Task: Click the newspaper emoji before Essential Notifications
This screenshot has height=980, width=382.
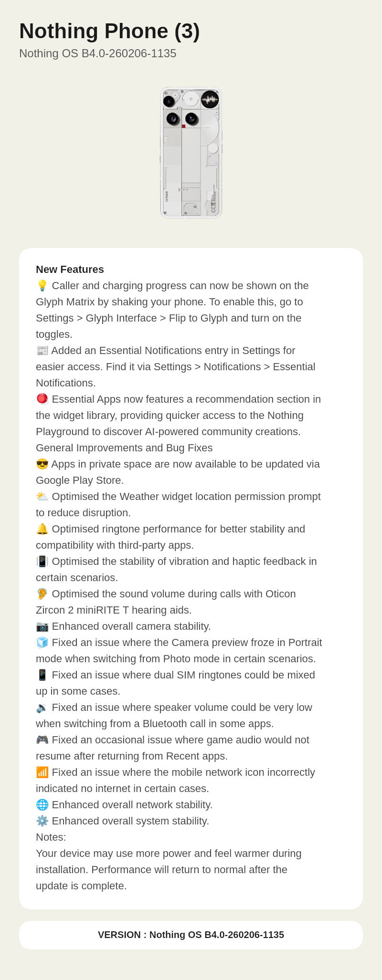Action: point(42,350)
